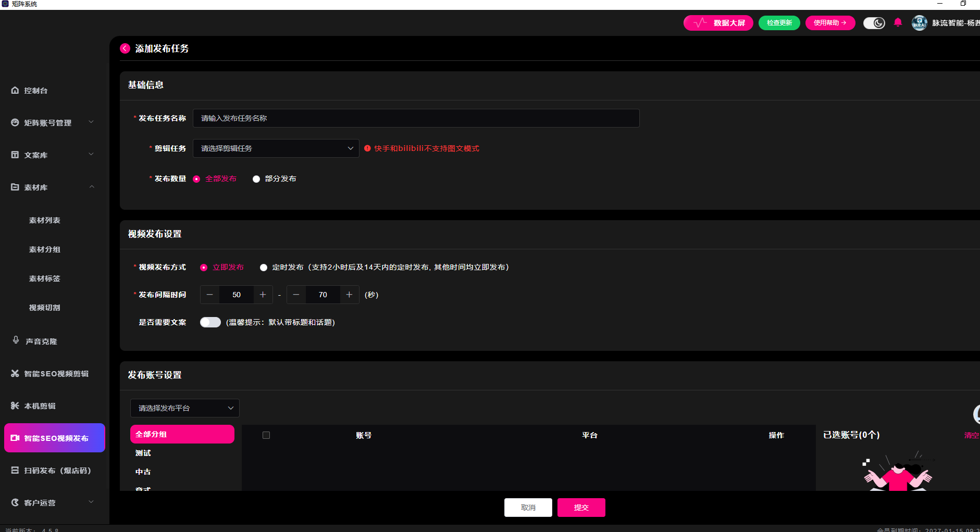This screenshot has height=532, width=980.
Task: Click the 发布任务名称 input field
Action: pyautogui.click(x=416, y=118)
